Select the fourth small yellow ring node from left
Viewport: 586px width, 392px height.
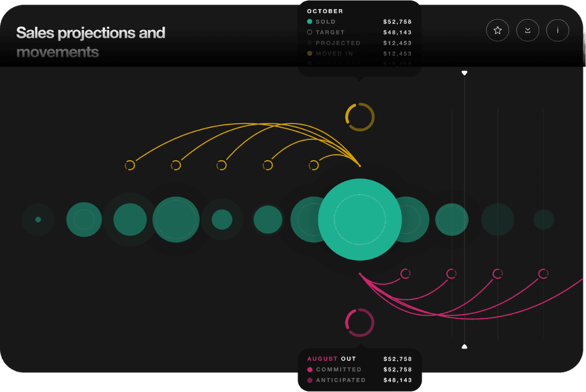click(268, 165)
